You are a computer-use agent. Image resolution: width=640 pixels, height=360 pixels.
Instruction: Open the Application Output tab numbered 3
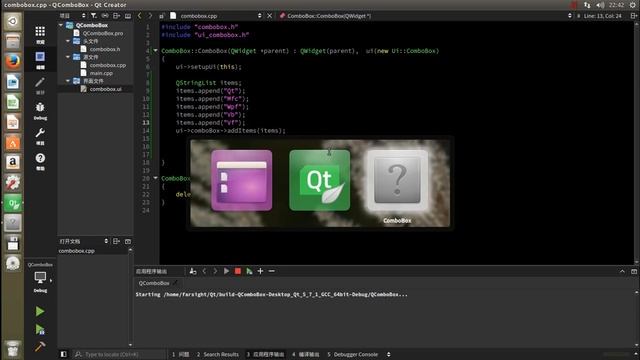265,354
